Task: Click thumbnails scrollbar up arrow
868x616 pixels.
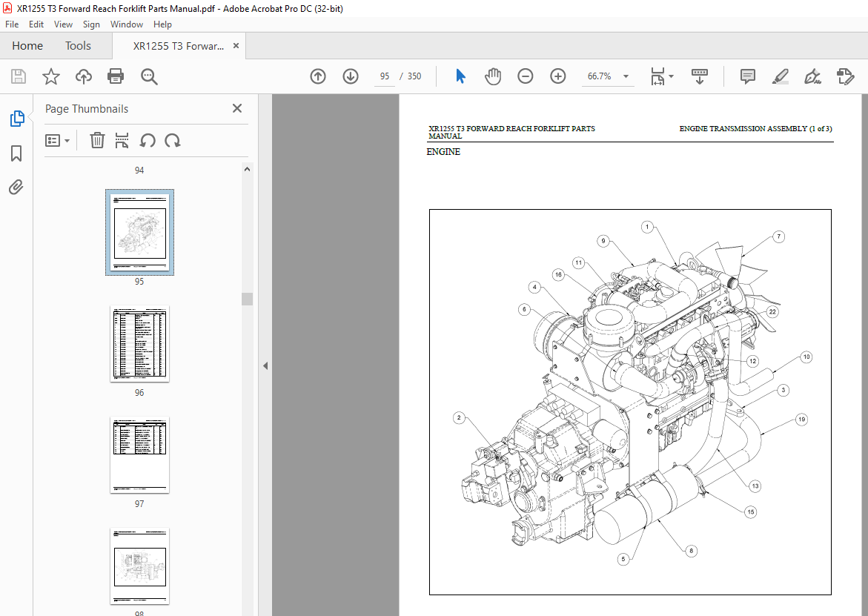Action: pos(248,169)
